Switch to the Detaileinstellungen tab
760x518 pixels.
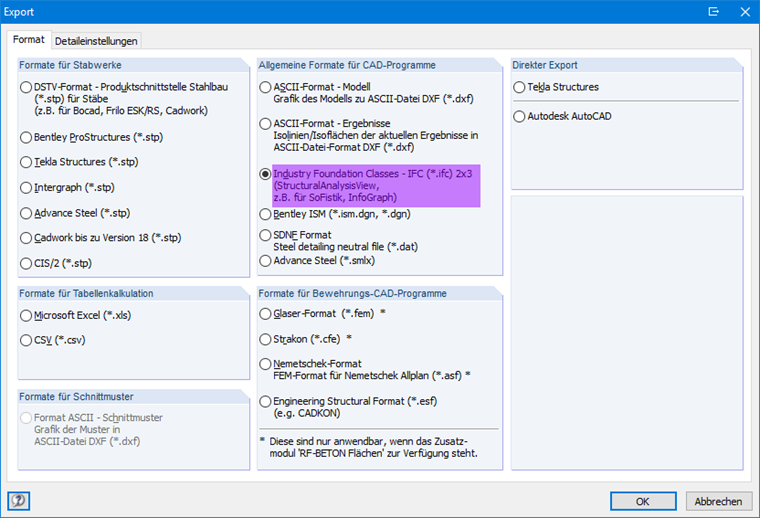[97, 41]
